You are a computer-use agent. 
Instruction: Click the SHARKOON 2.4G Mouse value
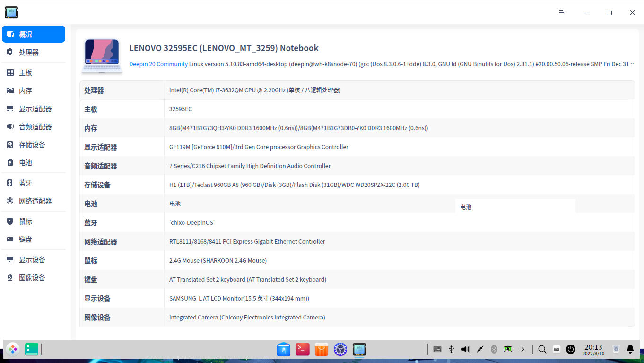(218, 260)
